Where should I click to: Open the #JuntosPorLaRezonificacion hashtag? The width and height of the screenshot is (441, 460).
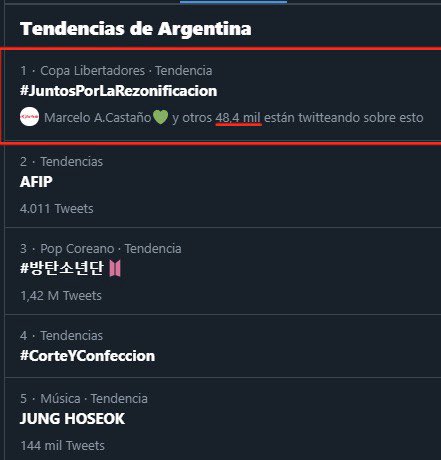[119, 91]
